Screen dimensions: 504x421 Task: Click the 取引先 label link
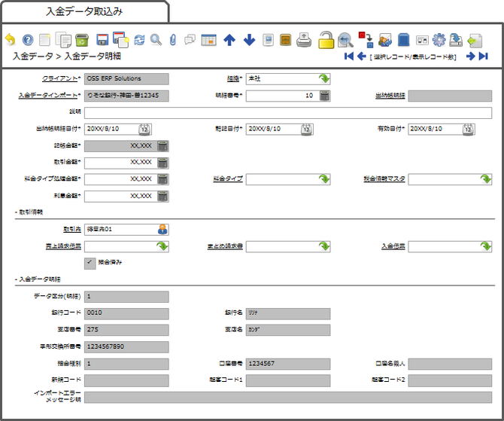coord(72,230)
